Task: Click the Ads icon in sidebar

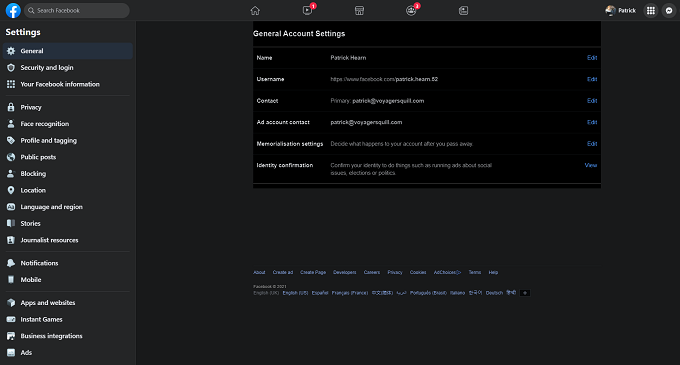Action: 11,352
